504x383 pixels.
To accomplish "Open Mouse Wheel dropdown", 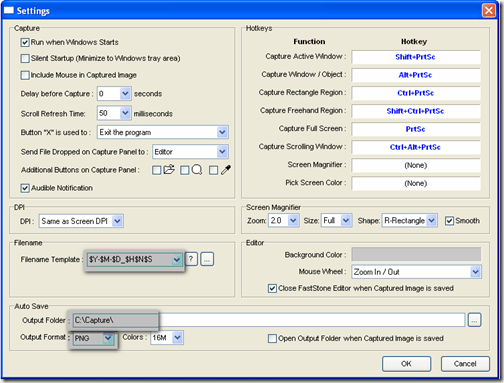I will click(475, 272).
